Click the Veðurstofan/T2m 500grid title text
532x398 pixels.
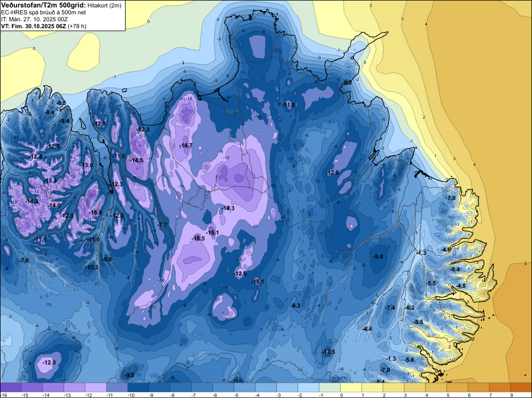pyautogui.click(x=43, y=5)
